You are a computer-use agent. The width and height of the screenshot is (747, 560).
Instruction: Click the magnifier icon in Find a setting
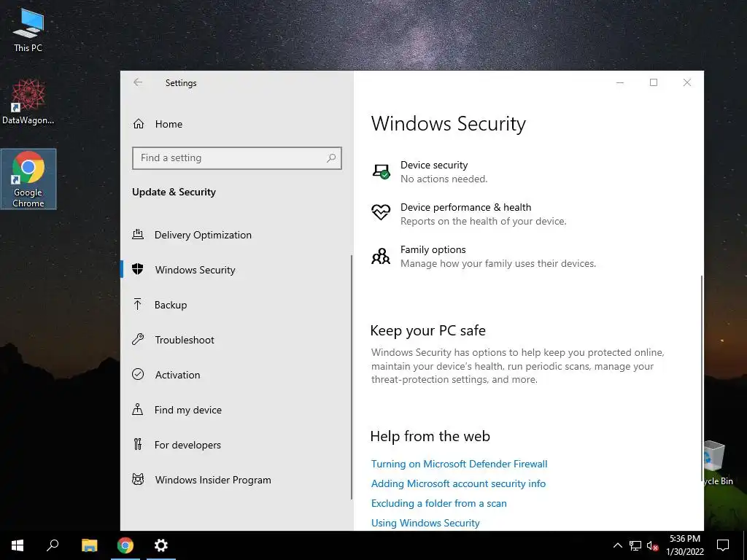tap(331, 157)
